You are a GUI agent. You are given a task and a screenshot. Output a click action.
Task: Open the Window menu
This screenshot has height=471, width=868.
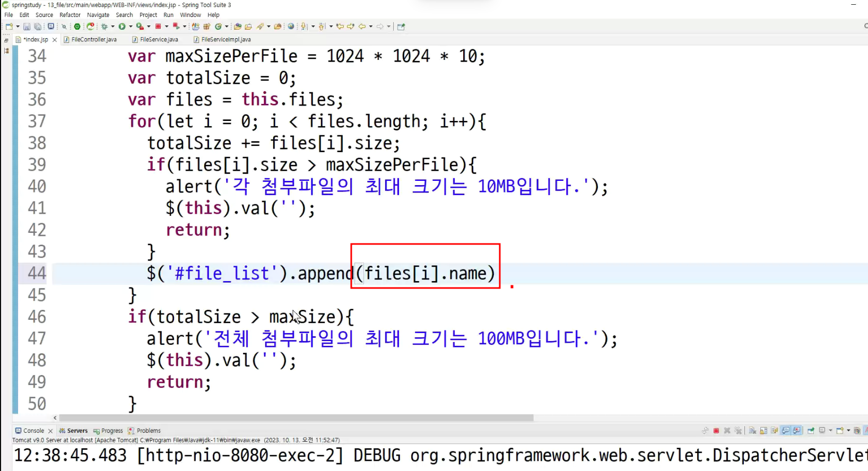(190, 15)
